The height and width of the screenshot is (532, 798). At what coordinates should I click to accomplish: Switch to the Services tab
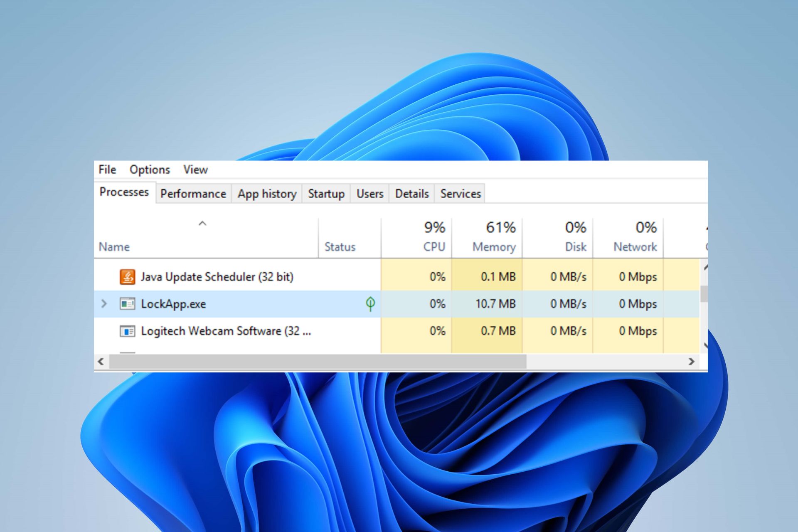click(x=460, y=193)
